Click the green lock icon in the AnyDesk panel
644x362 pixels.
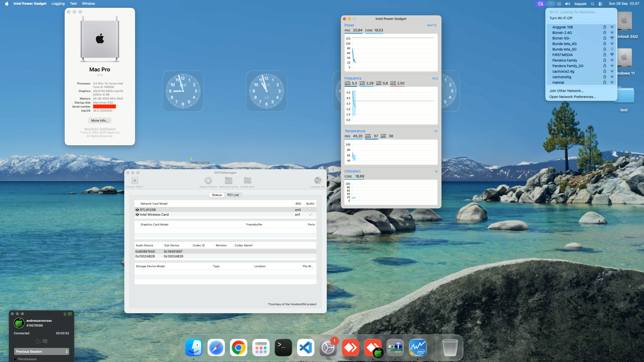(65, 314)
